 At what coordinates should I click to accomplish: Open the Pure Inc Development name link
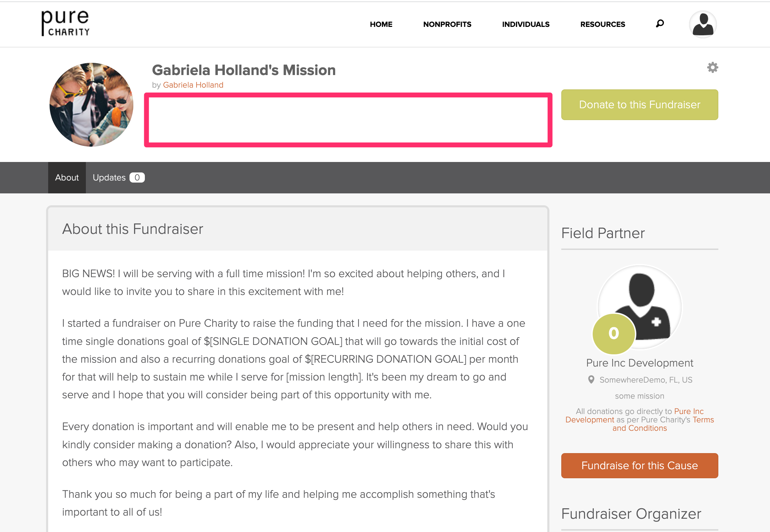[x=639, y=363]
